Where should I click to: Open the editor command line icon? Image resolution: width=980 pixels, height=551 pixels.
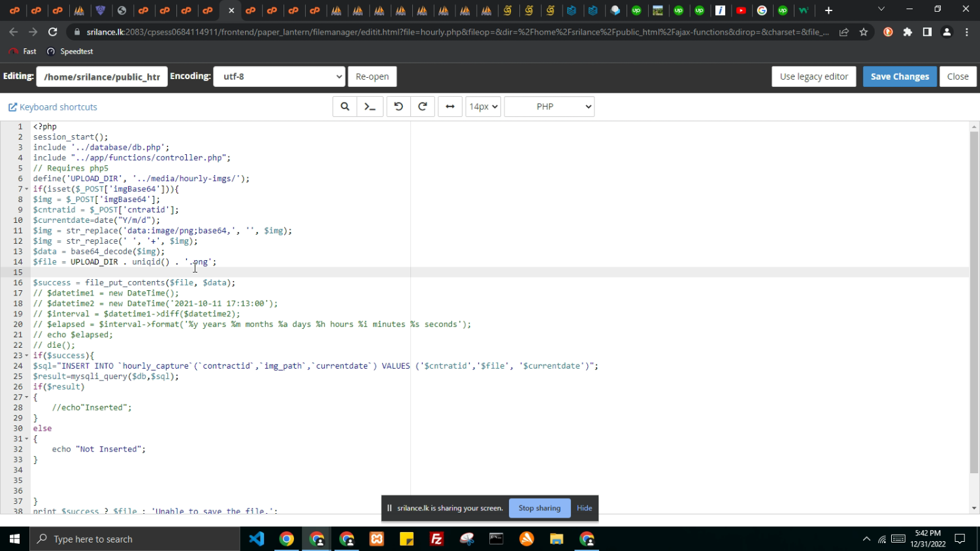[370, 107]
